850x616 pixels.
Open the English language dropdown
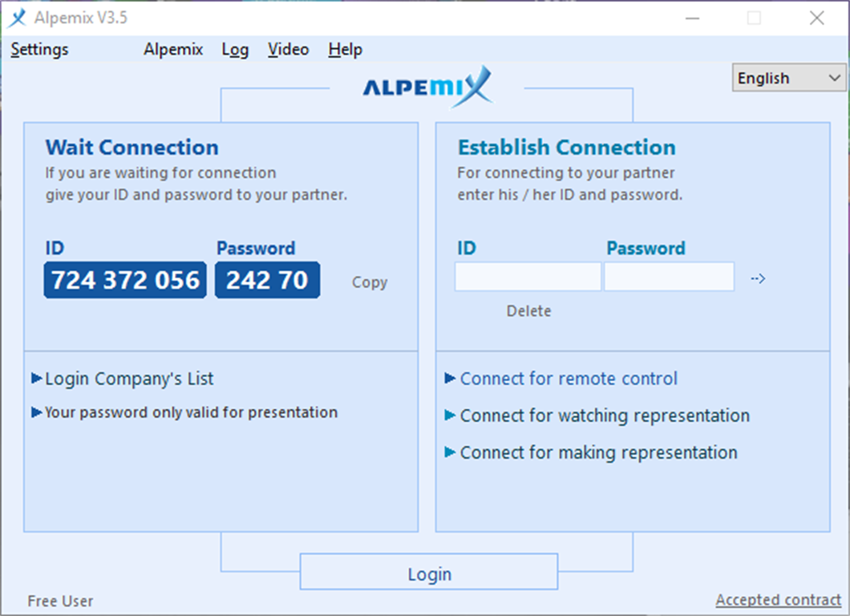pyautogui.click(x=788, y=78)
